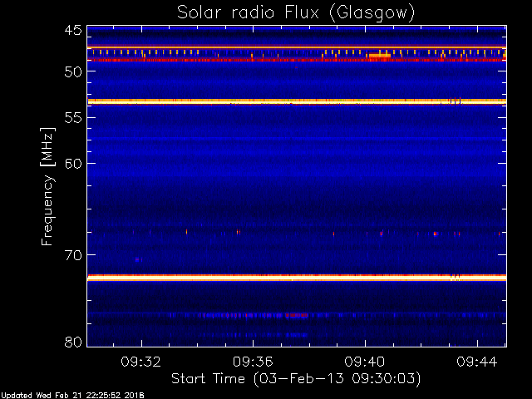Click the bright emission band near 72 MHz
This screenshot has height=399, width=532.
297,278
